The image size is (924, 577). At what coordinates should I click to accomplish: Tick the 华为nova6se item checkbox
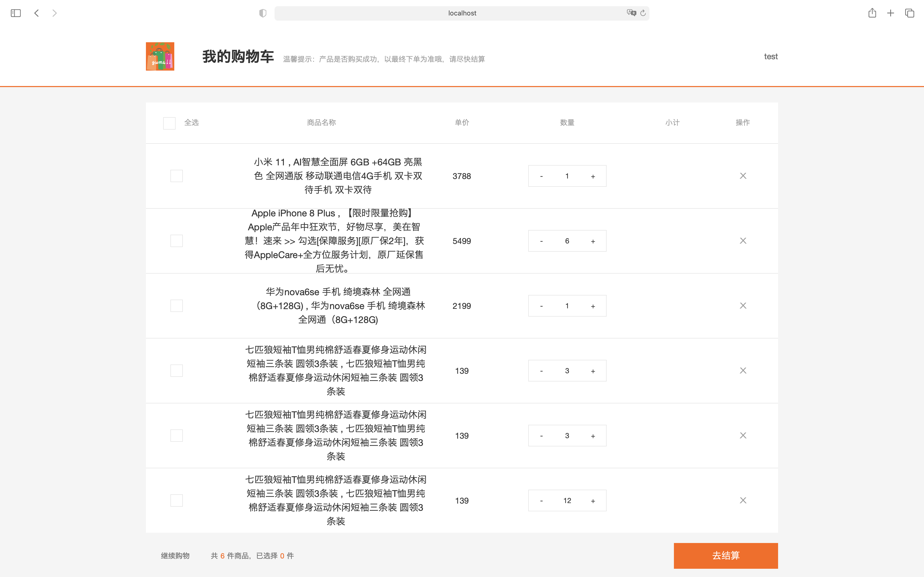176,306
